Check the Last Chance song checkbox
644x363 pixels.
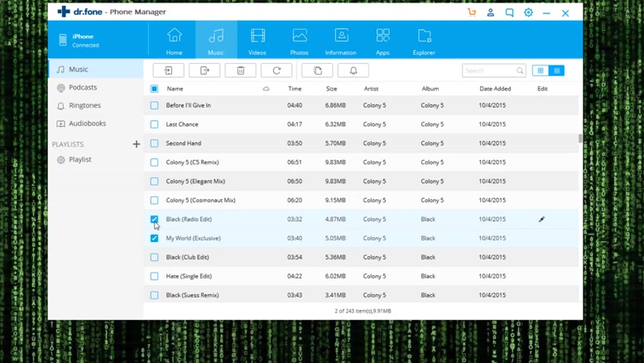point(154,124)
